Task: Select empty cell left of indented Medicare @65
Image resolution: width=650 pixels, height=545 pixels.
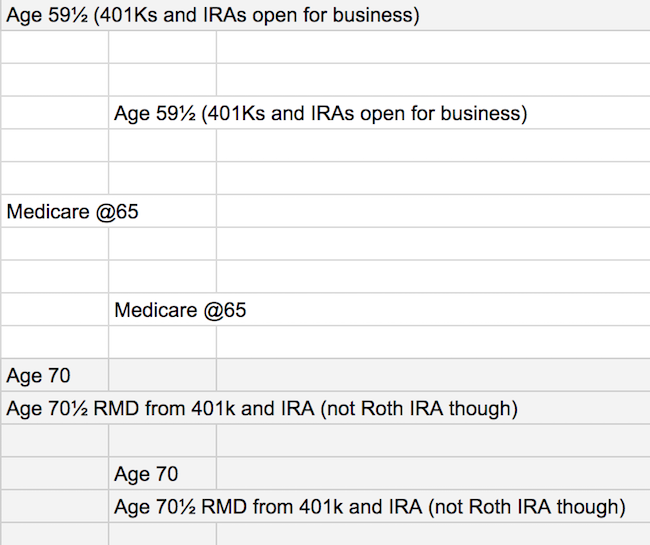Action: point(55,309)
